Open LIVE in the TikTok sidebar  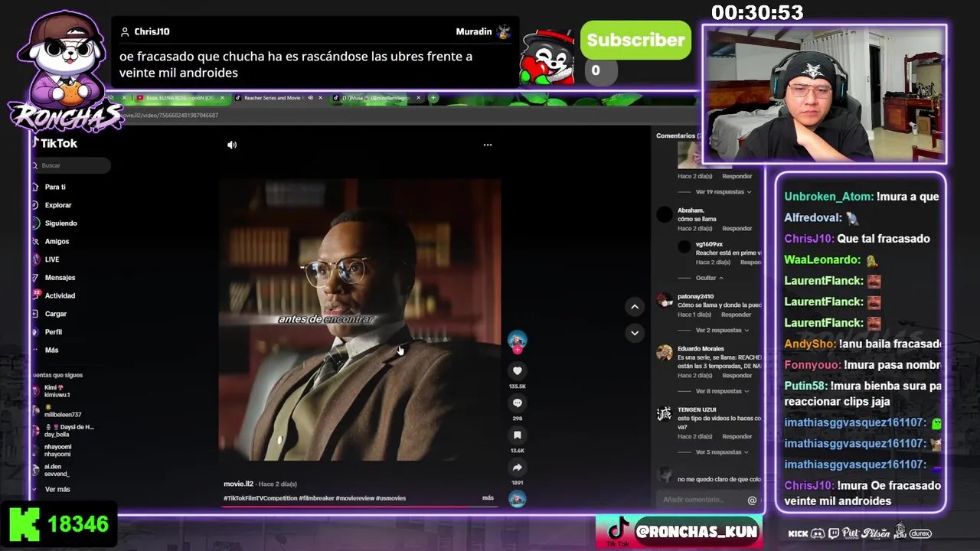[51, 259]
